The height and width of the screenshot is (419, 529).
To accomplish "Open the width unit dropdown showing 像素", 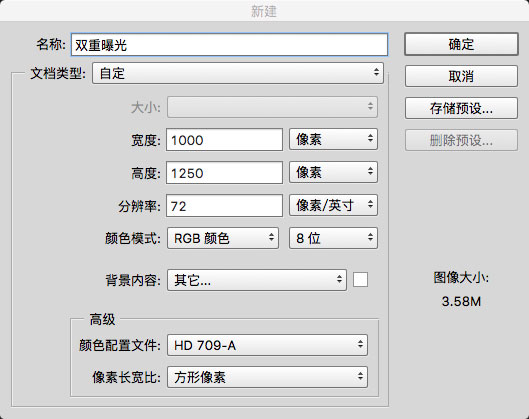I will pos(333,139).
